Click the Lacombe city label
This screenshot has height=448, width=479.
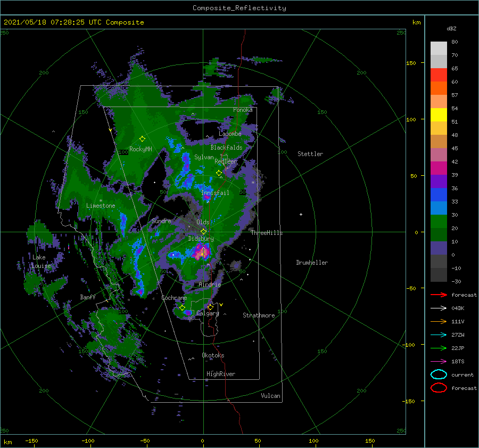(230, 134)
